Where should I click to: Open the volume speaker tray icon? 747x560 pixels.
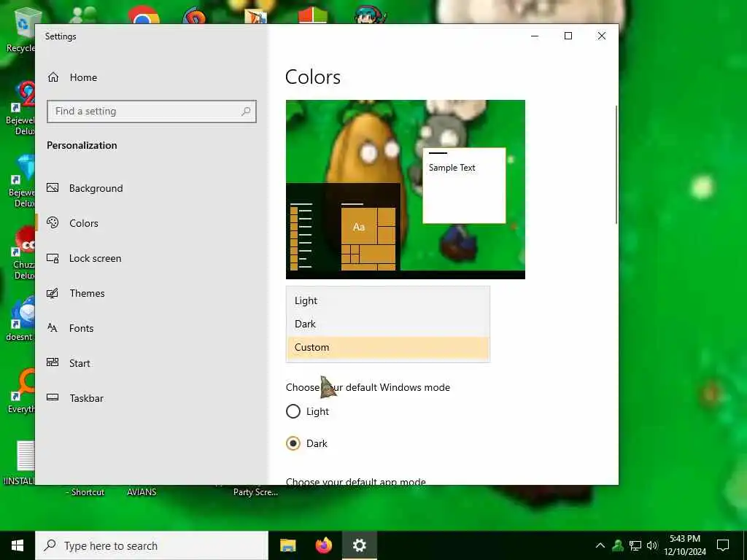(x=651, y=545)
